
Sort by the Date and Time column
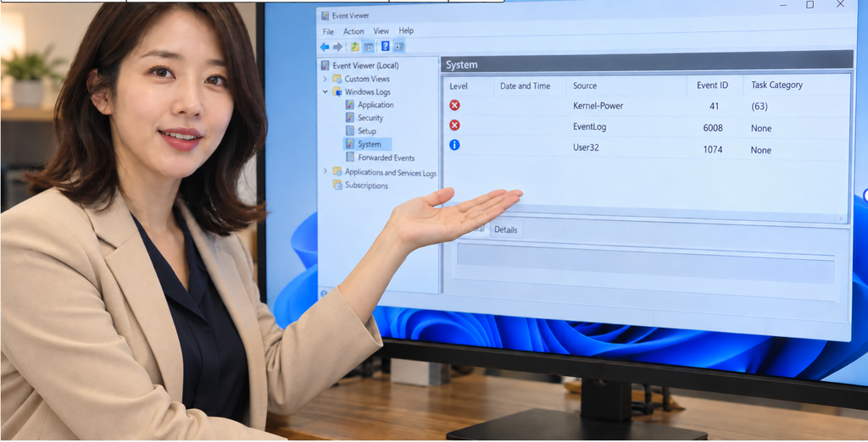click(525, 86)
